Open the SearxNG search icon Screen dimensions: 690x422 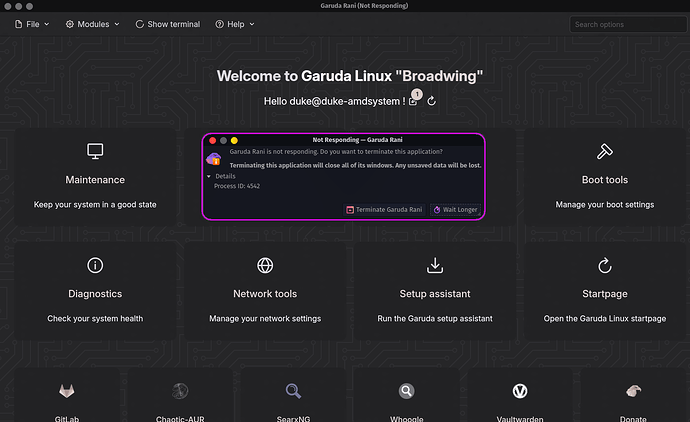coord(293,391)
